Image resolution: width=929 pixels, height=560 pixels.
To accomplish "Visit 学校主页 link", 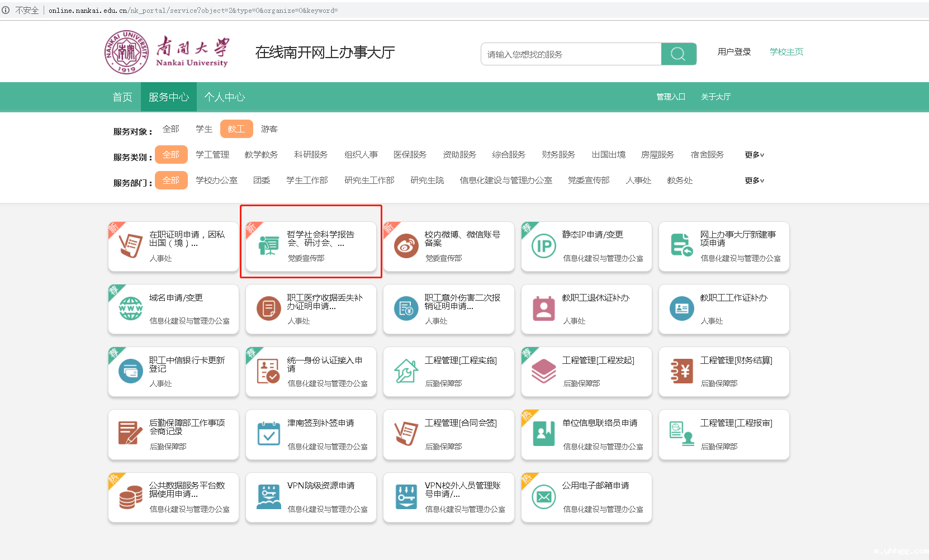I will point(785,51).
